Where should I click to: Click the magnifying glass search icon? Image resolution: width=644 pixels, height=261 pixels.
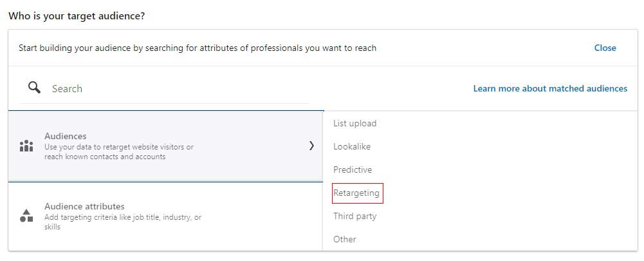tap(35, 87)
